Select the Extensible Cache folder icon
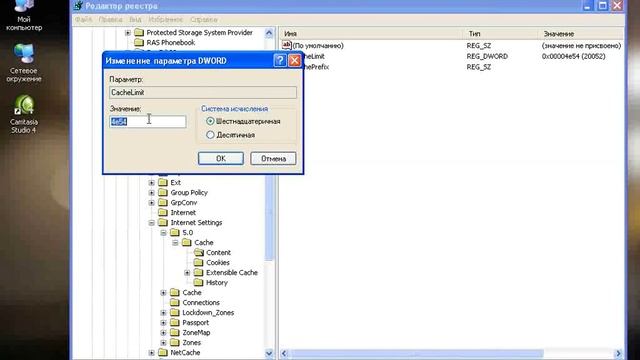 point(199,272)
